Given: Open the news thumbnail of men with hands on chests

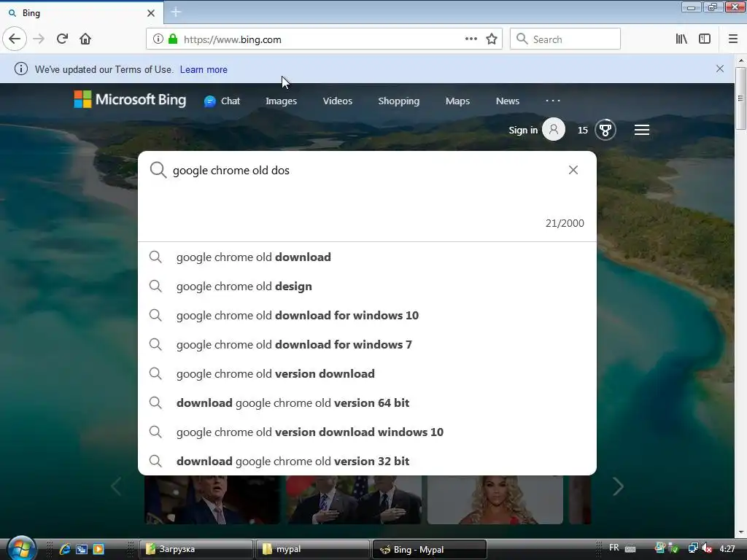Looking at the screenshot, I should [x=354, y=499].
